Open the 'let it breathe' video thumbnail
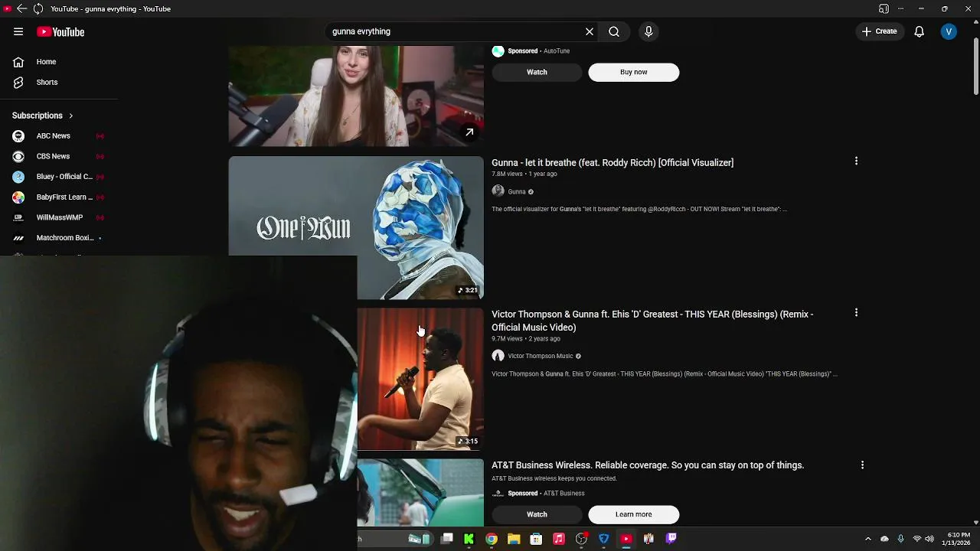 (x=356, y=228)
